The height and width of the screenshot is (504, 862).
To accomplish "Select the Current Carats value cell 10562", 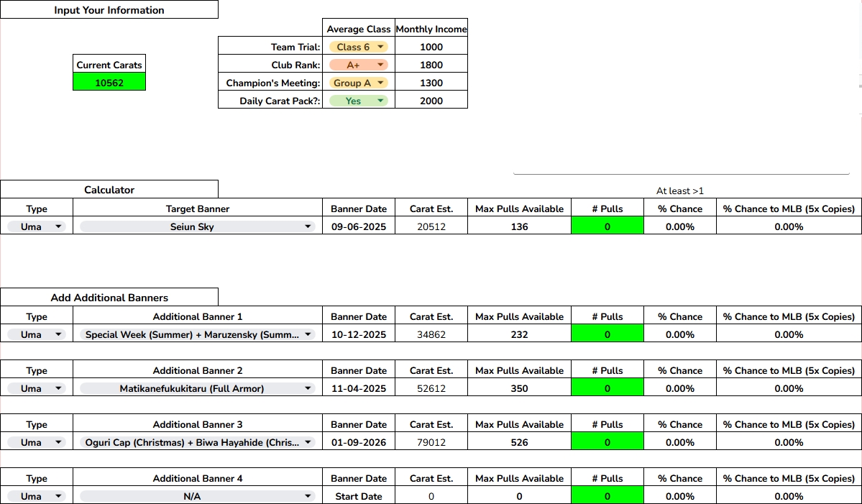I will tap(109, 83).
